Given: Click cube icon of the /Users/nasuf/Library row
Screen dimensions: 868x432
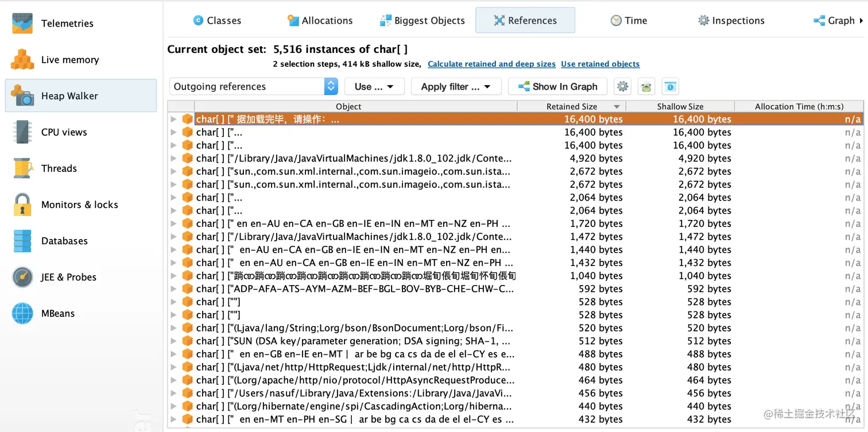Looking at the screenshot, I should [187, 394].
